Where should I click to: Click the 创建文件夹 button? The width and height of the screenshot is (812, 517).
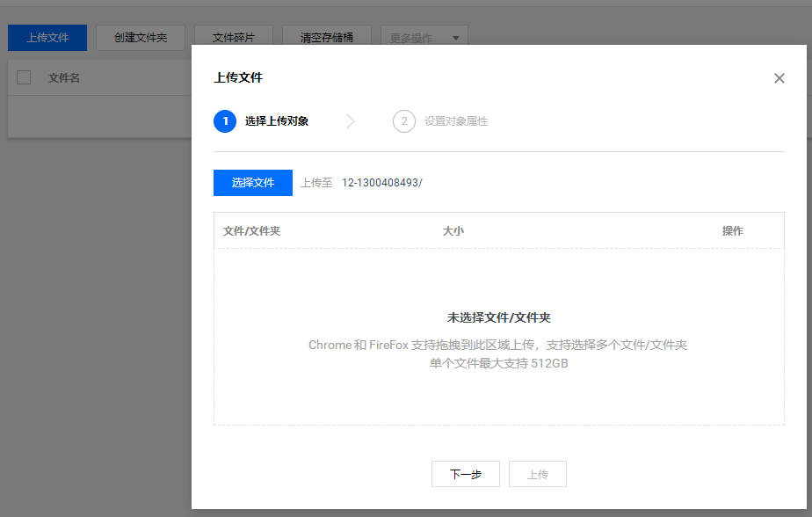[141, 38]
